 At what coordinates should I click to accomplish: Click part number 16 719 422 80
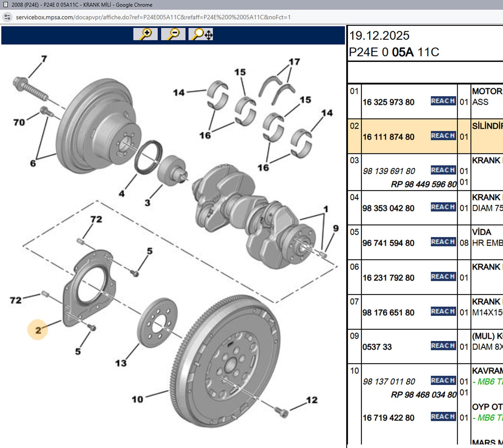pos(388,418)
